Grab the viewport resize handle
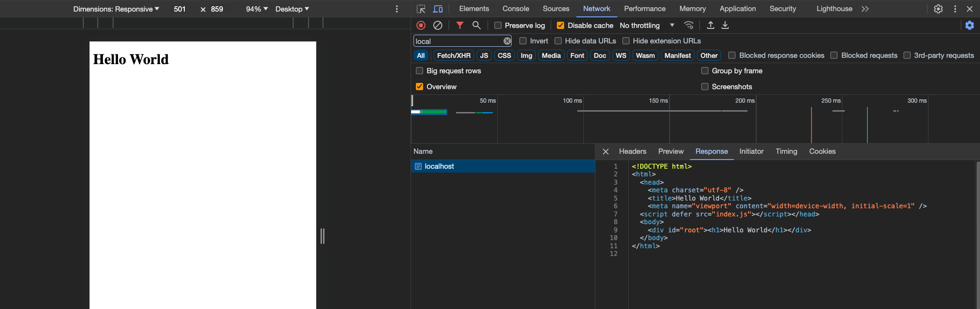Image resolution: width=980 pixels, height=309 pixels. point(322,236)
